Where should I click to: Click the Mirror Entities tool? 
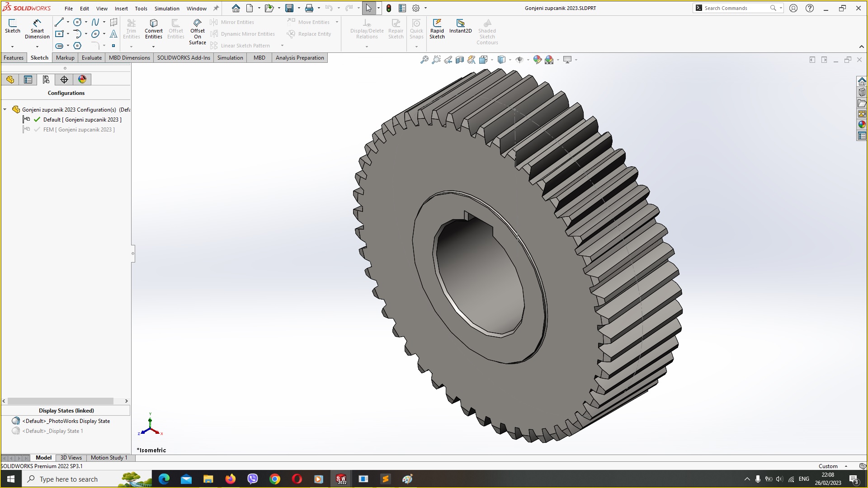click(x=237, y=22)
